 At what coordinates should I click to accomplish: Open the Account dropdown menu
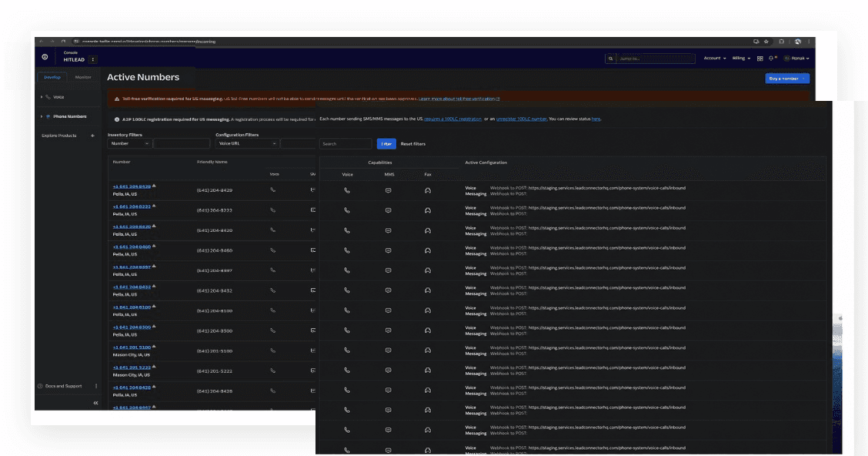click(715, 59)
